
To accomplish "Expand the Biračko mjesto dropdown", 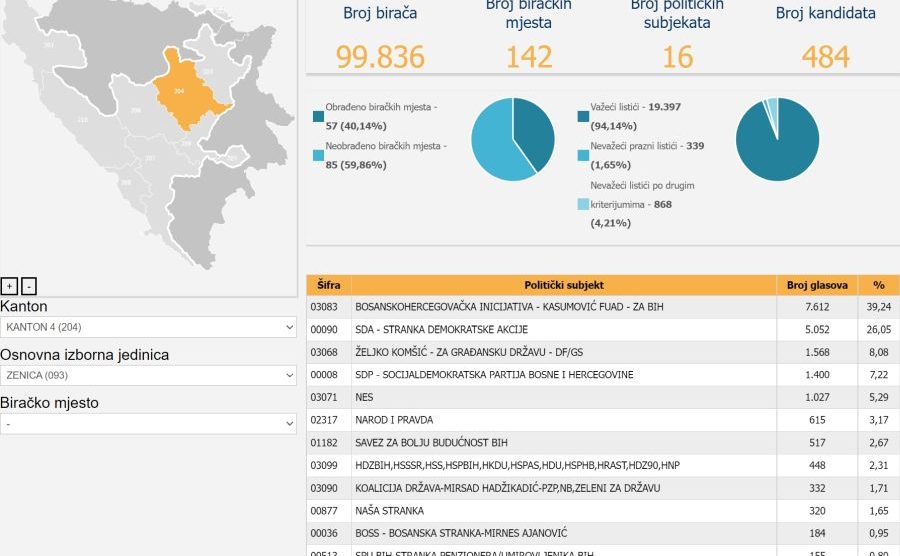I will pyautogui.click(x=148, y=423).
